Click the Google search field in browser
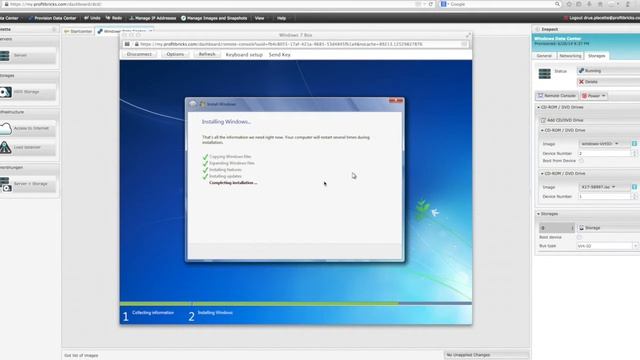 point(500,4)
